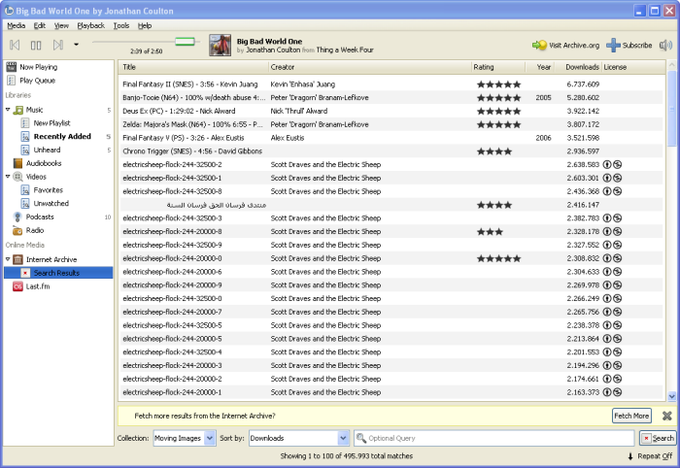Toggle the Repeat Off control

[655, 456]
